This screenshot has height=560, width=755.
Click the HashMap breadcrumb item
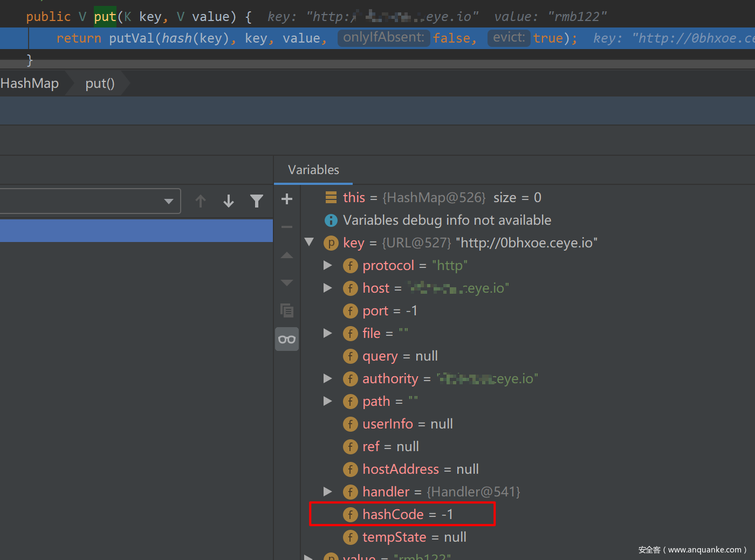coord(30,84)
